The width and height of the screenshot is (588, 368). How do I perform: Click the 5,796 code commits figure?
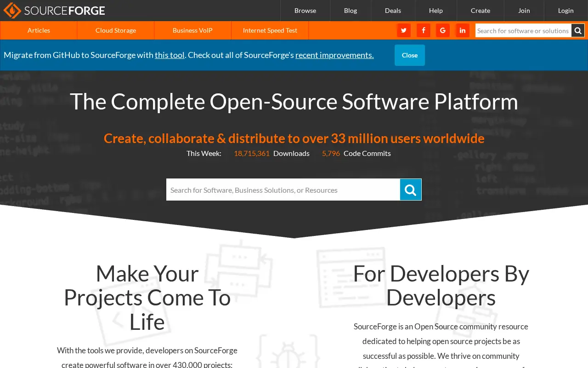click(x=331, y=153)
